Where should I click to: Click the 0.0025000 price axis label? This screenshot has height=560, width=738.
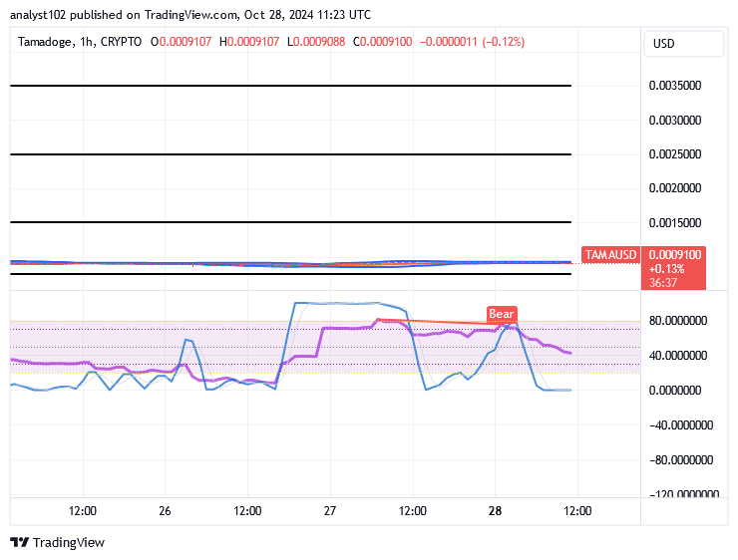pyautogui.click(x=675, y=153)
